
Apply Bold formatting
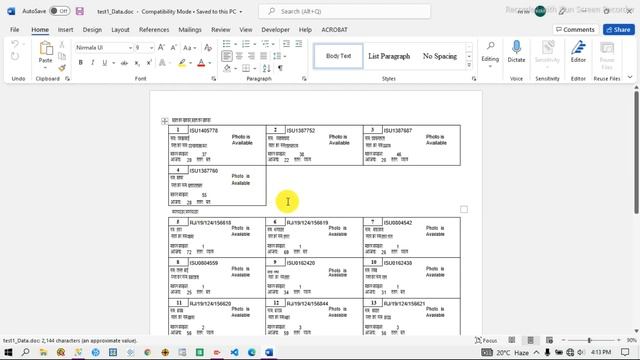[80, 63]
